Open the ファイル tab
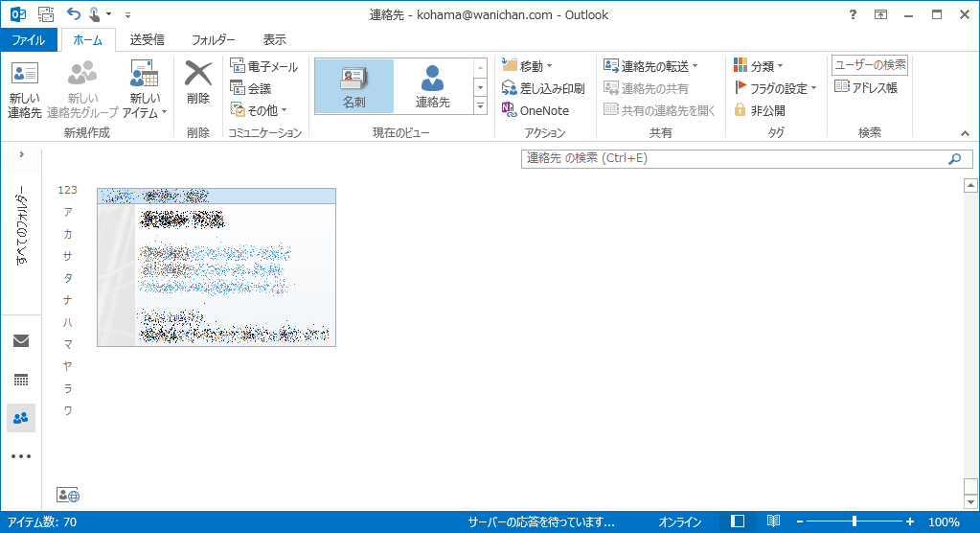 tap(29, 40)
